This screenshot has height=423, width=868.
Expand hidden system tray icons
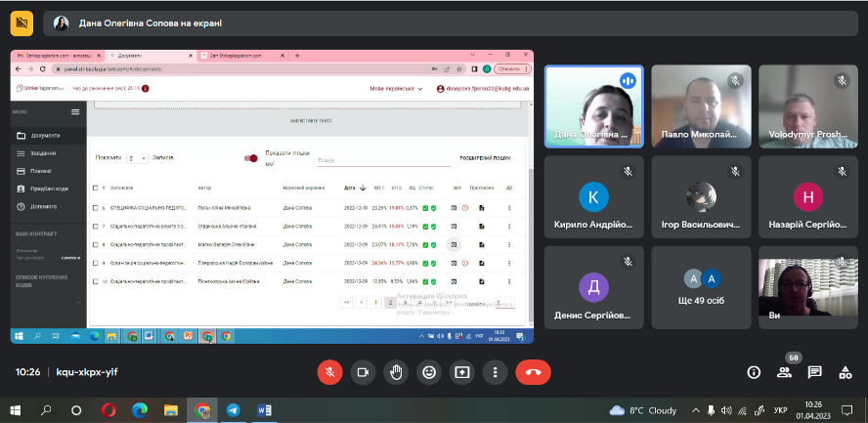point(696,410)
